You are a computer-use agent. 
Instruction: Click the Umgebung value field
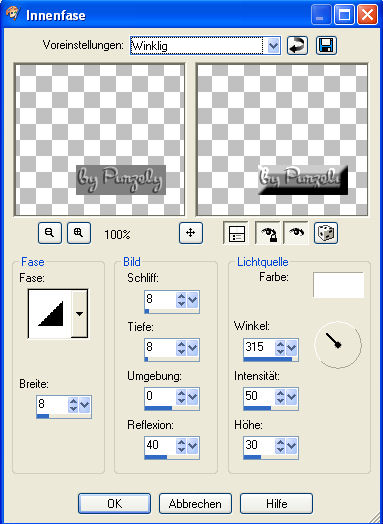(160, 396)
